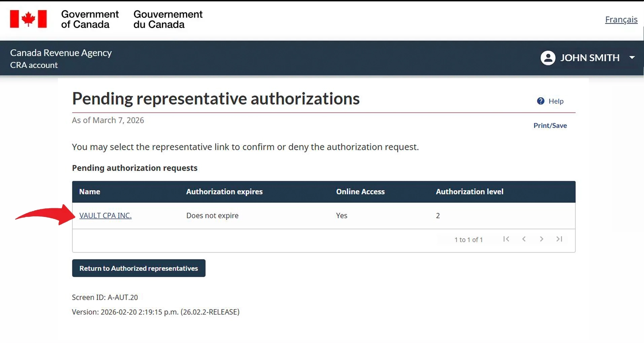644x343 pixels.
Task: Go to first page of results
Action: click(506, 239)
